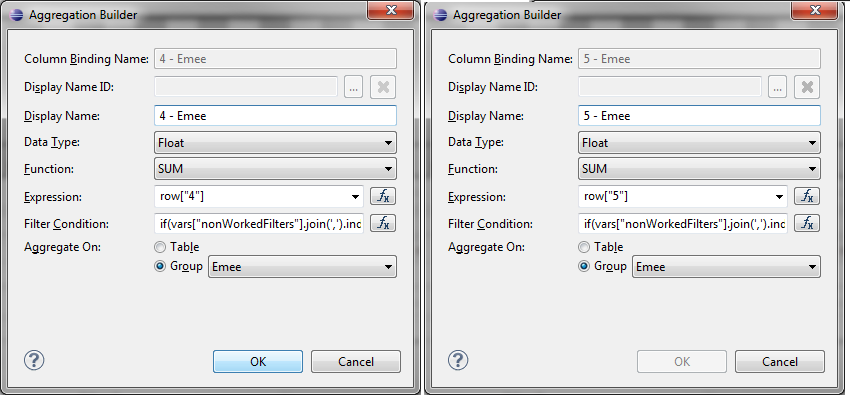This screenshot has height=397, width=850.
Task: Select Table radio button in right dialog
Action: (x=584, y=247)
